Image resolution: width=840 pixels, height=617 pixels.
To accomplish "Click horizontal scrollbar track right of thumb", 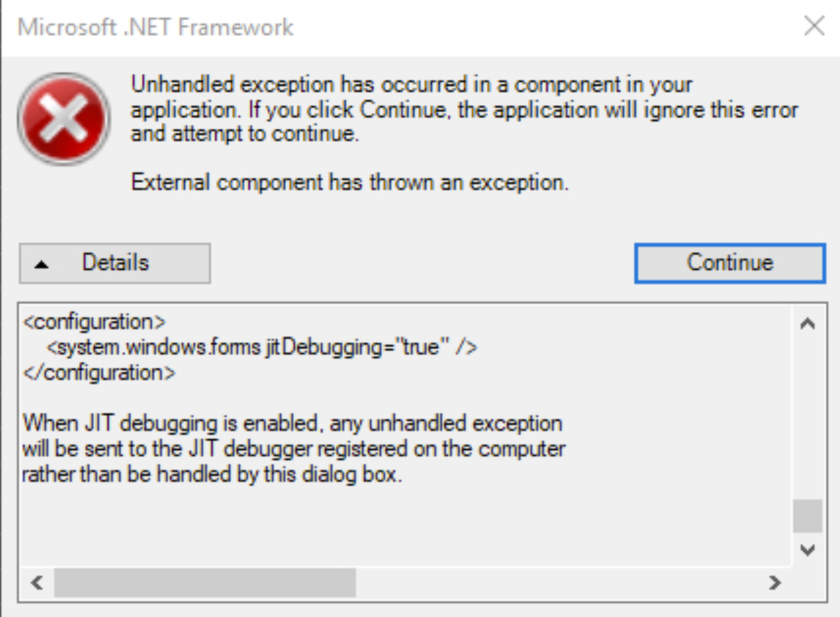I will pyautogui.click(x=555, y=582).
